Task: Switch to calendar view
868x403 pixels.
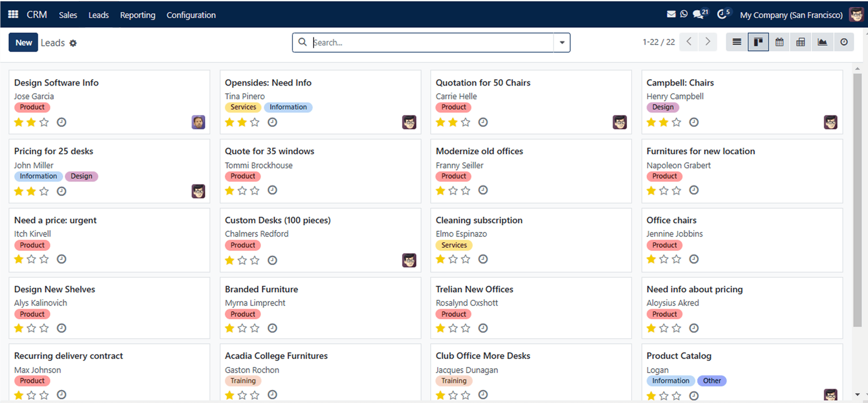Action: [x=779, y=42]
